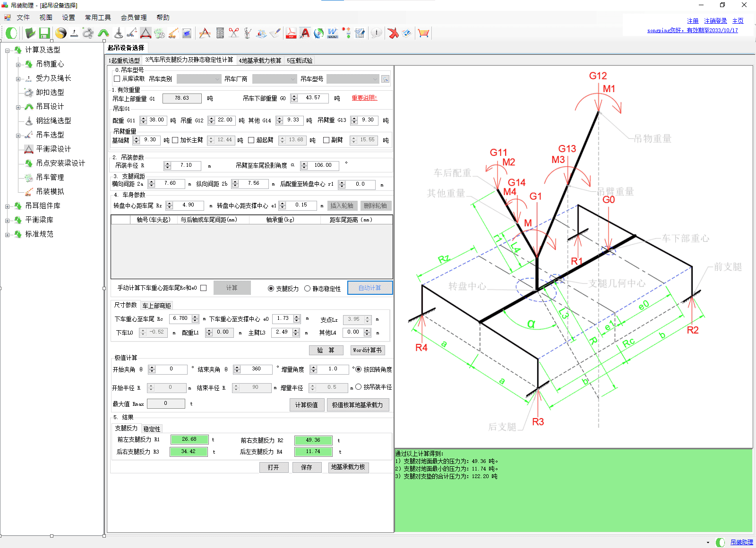The width and height of the screenshot is (756, 548).
Task: Expand the 吊物重心 tree node
Action: coord(18,64)
